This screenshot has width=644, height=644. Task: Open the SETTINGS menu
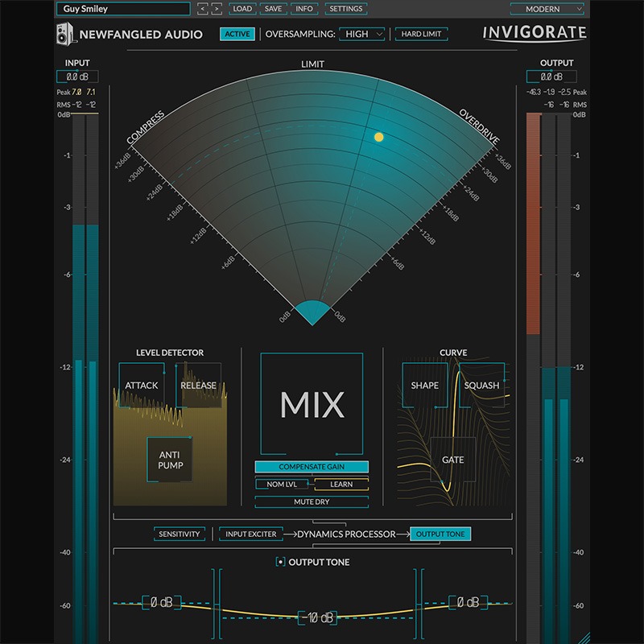[346, 9]
